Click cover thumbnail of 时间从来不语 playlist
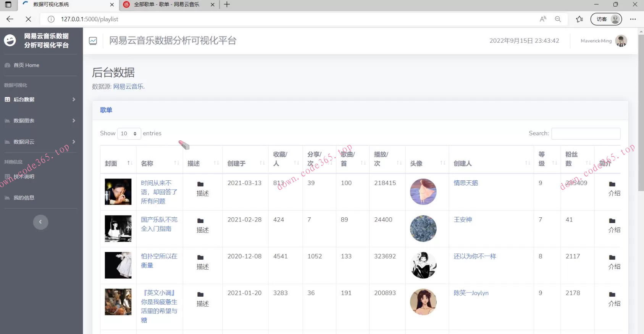Screen dimensions: 644x334 point(118,192)
